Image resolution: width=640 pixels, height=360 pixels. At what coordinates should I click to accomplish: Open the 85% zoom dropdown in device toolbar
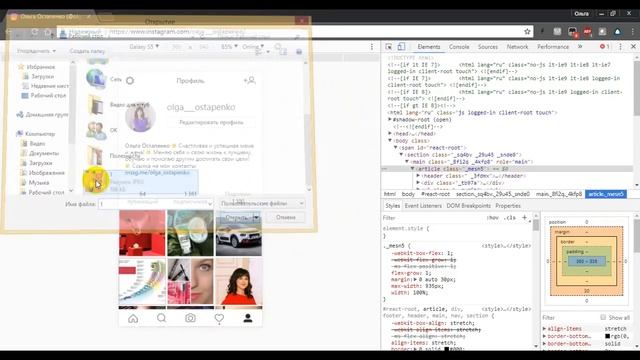coord(229,47)
